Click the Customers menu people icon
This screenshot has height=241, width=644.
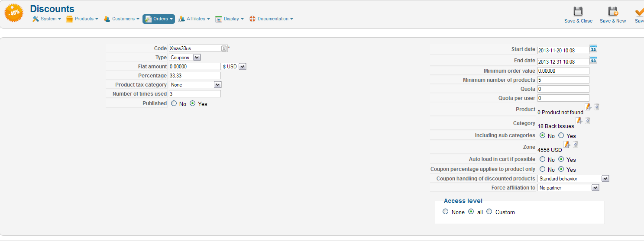click(x=107, y=19)
